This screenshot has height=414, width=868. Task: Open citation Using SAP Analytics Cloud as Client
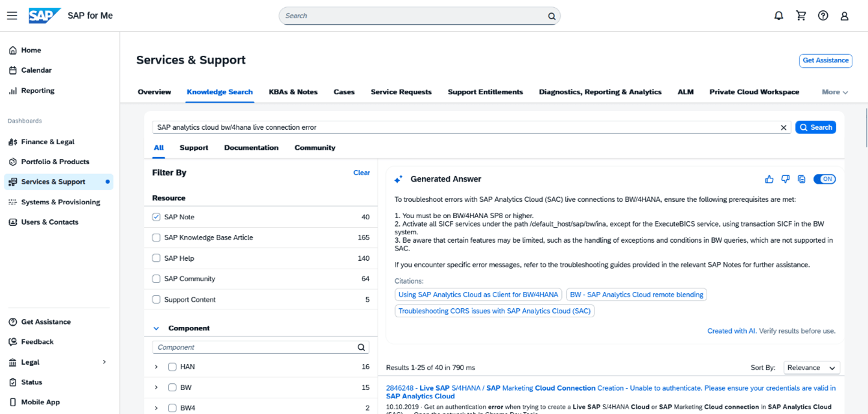[x=478, y=295]
